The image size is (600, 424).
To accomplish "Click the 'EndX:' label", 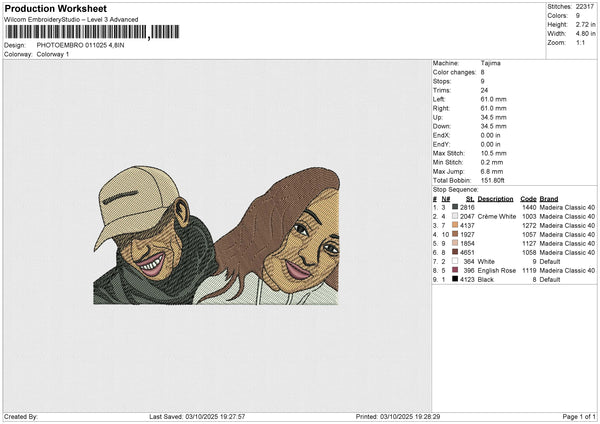I will [441, 135].
